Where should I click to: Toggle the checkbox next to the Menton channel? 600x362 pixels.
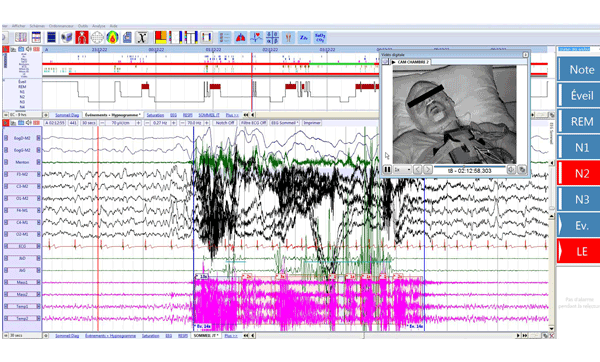coord(6,162)
